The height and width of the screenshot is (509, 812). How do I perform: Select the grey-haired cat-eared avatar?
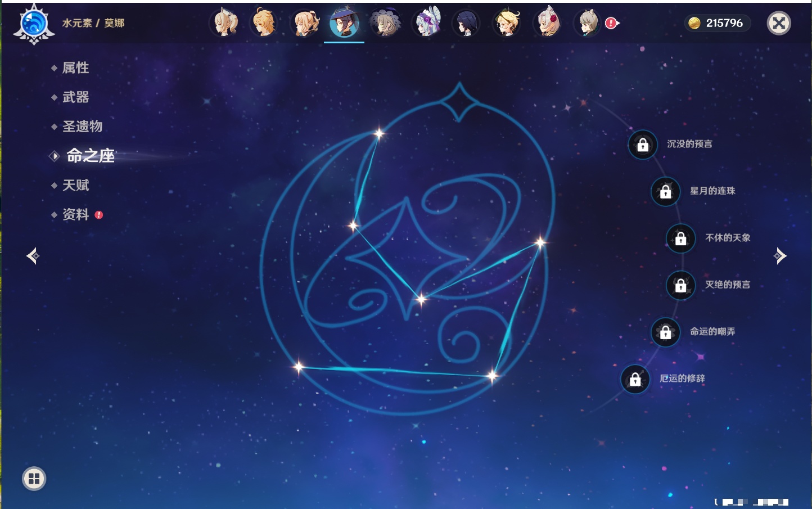point(588,23)
